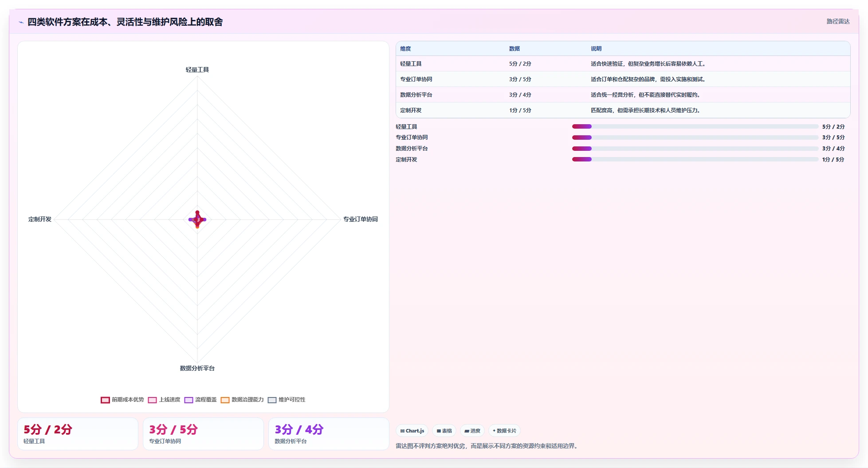Click the 轻量工具 progress bar
Image resolution: width=868 pixels, height=468 pixels.
(x=695, y=126)
